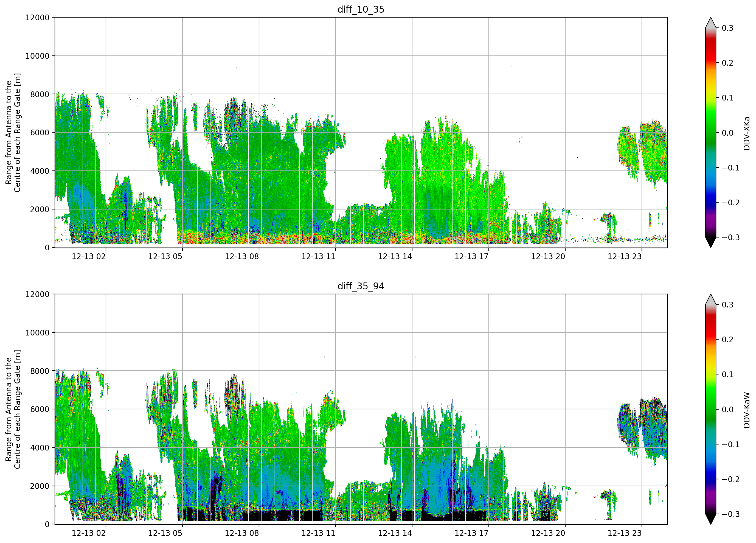Click the "12-13 02" x-tick under the diff_35_94 plot
The width and height of the screenshot is (756, 543).
point(89,533)
